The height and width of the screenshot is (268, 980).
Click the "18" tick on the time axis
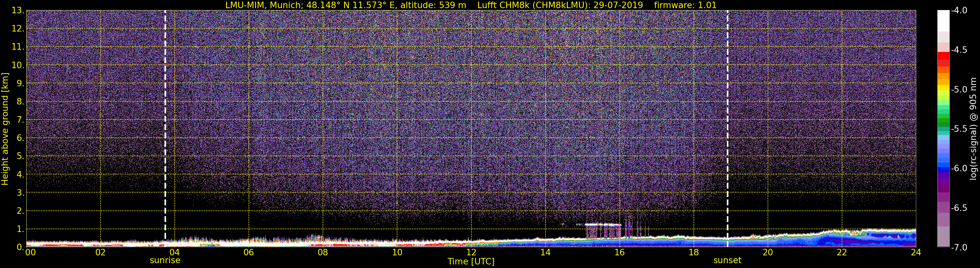click(694, 252)
